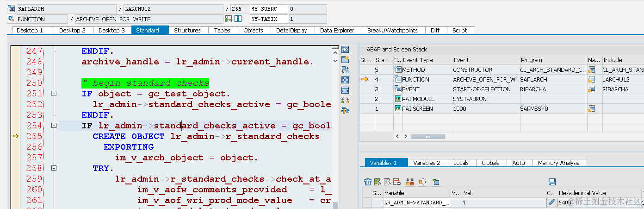Click the program icon beside SAPLARCH field
Screen dimensions: 644x209
coord(12,9)
